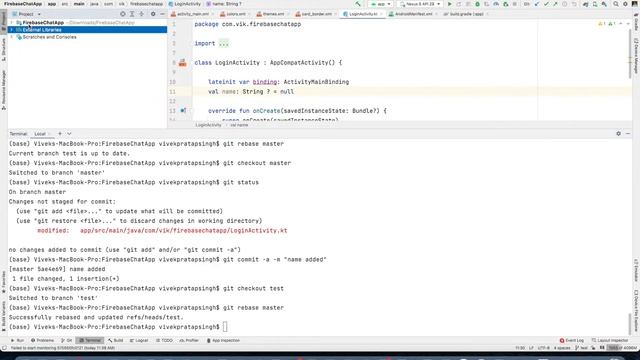This screenshot has width=640, height=360.
Task: Click the Make Project hammer icon
Action: [x=358, y=4]
